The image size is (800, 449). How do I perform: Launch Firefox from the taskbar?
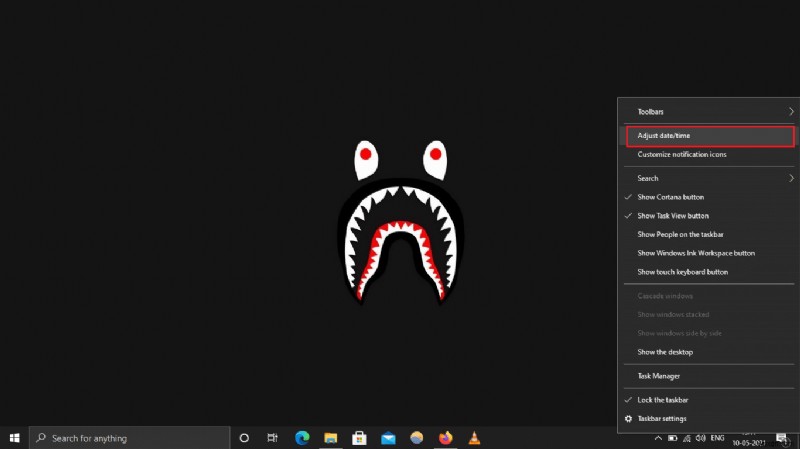(x=445, y=438)
